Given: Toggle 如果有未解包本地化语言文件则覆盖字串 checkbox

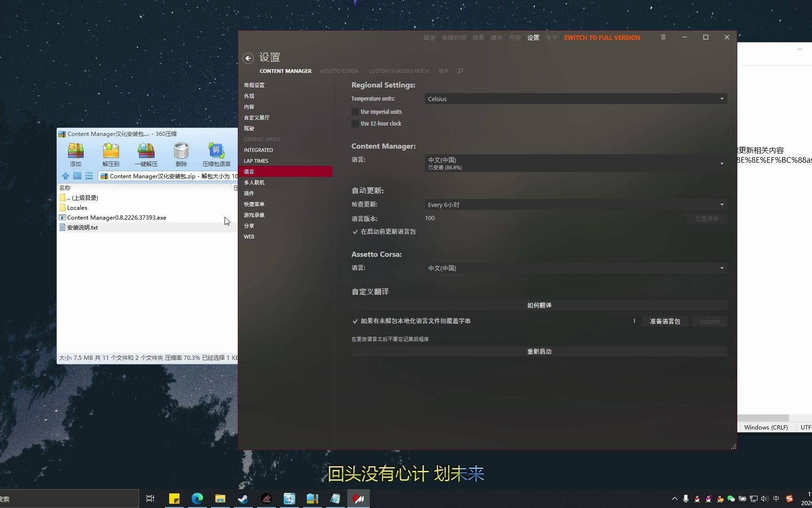Looking at the screenshot, I should click(x=355, y=321).
